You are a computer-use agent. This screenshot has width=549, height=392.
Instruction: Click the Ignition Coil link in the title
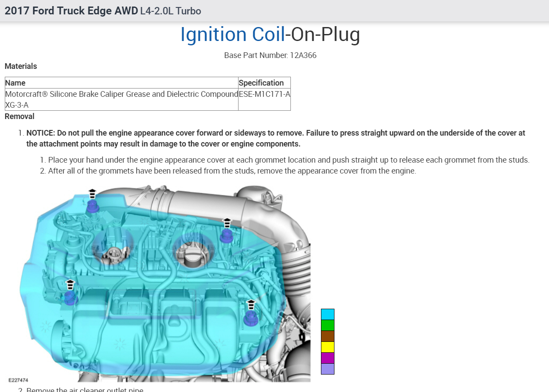(x=232, y=35)
